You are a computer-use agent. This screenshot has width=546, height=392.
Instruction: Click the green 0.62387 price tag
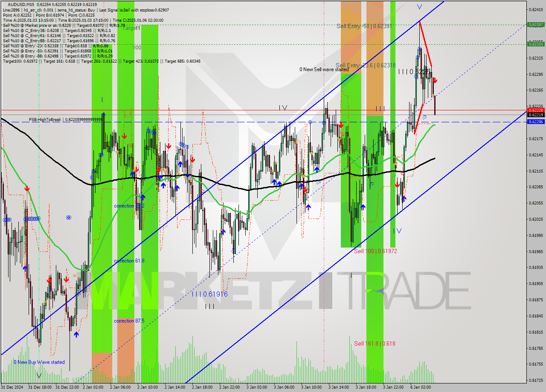[x=535, y=25]
